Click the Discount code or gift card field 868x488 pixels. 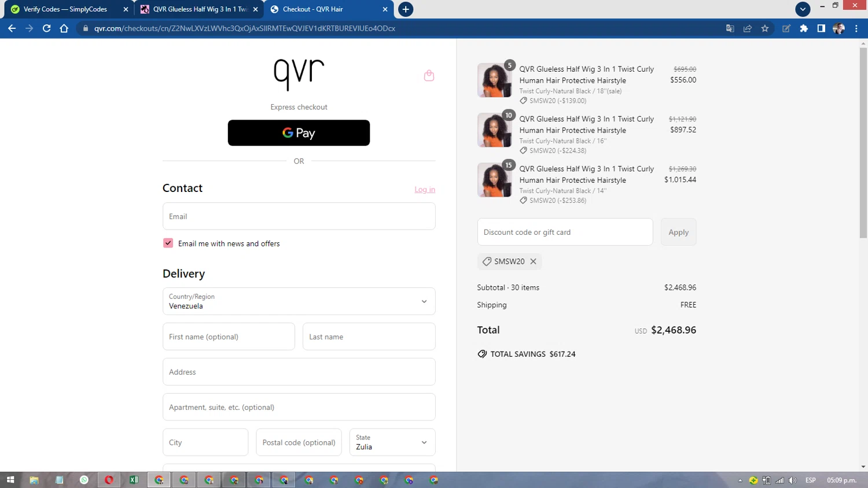pyautogui.click(x=565, y=232)
